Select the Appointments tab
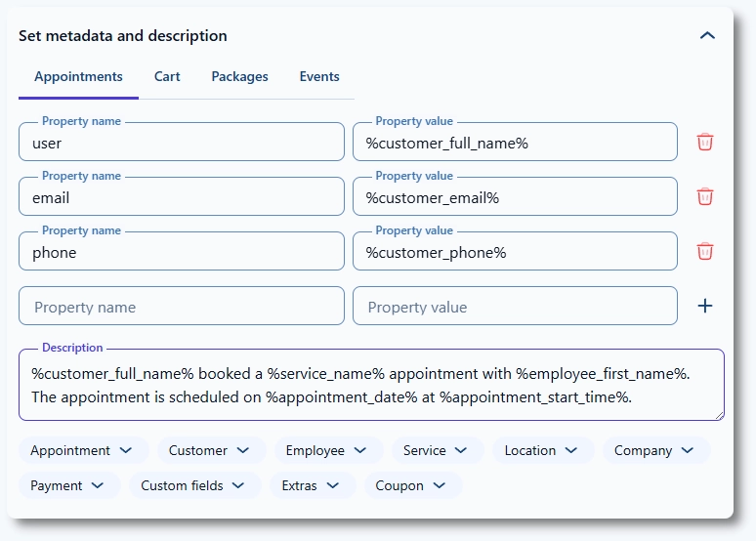Screen dimensions: 756x541 point(78,76)
